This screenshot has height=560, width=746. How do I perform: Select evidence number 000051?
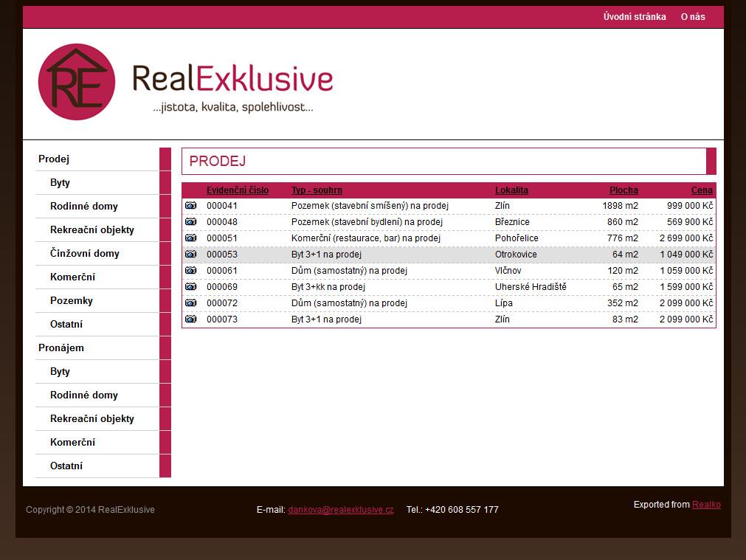(x=221, y=238)
